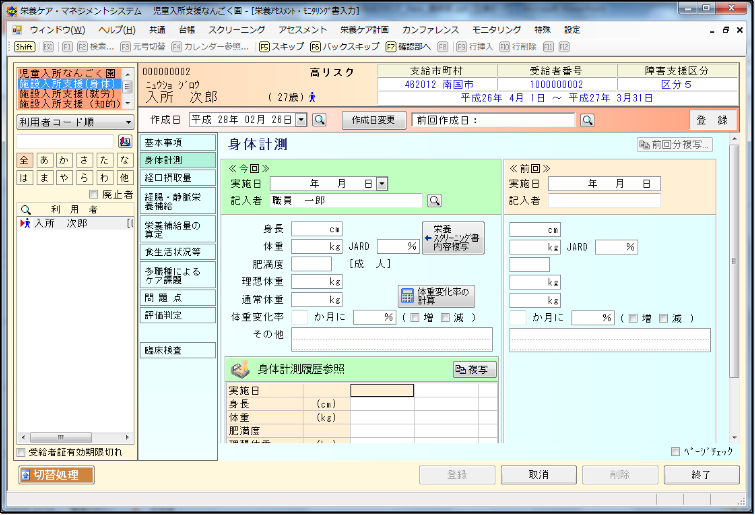The image size is (755, 515).
Task: Enable the 廃止者 checkbox
Action: click(x=94, y=195)
